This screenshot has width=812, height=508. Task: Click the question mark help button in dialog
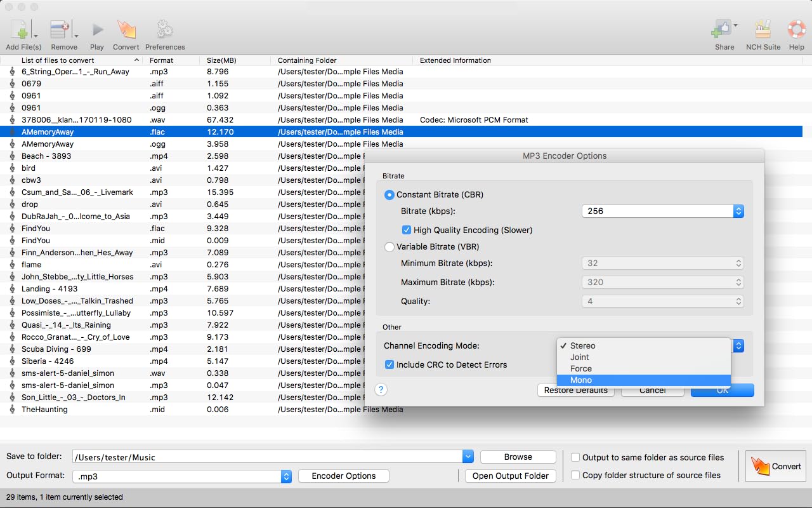pyautogui.click(x=381, y=390)
